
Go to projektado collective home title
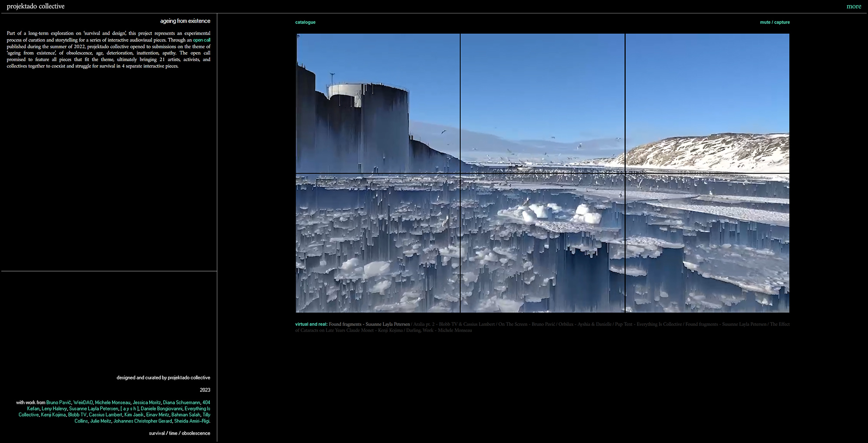tap(36, 6)
